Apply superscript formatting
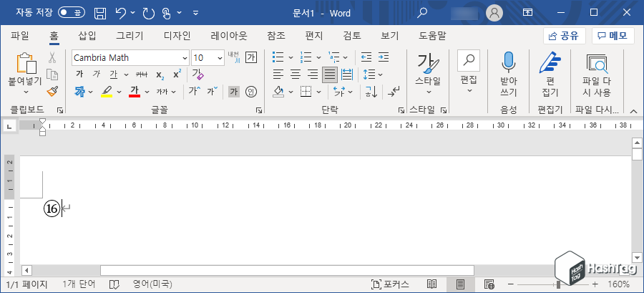This screenshot has width=644, height=293. point(177,75)
